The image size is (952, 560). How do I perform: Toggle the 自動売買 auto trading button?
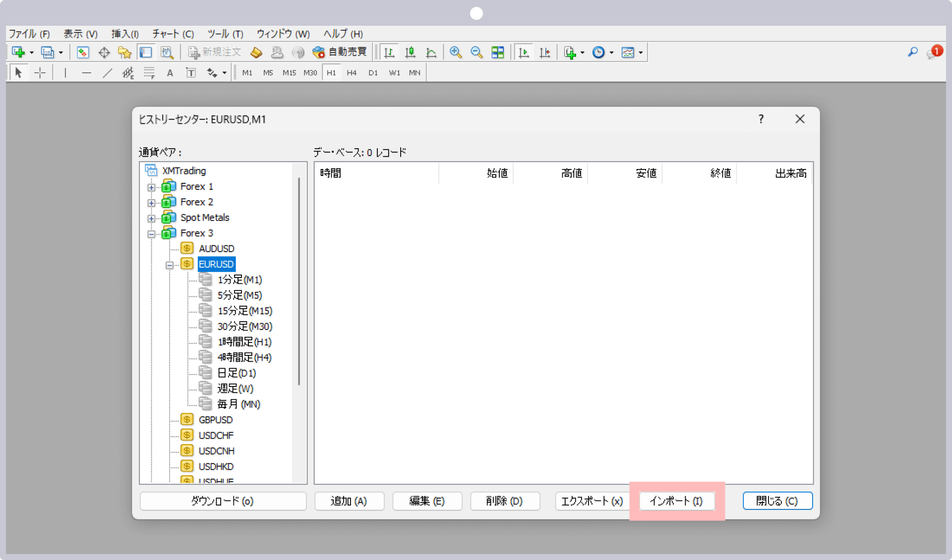tap(340, 52)
